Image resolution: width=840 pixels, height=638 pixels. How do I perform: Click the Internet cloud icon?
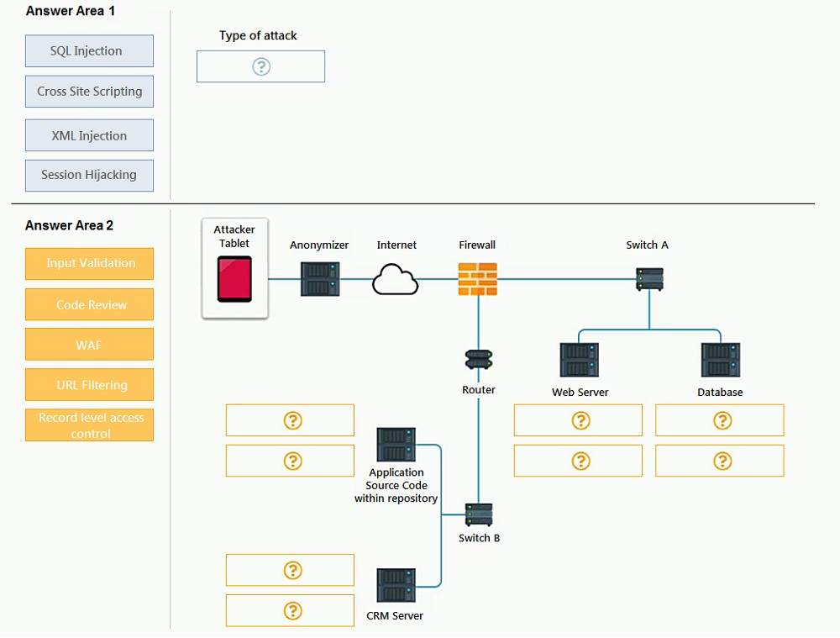[x=396, y=279]
